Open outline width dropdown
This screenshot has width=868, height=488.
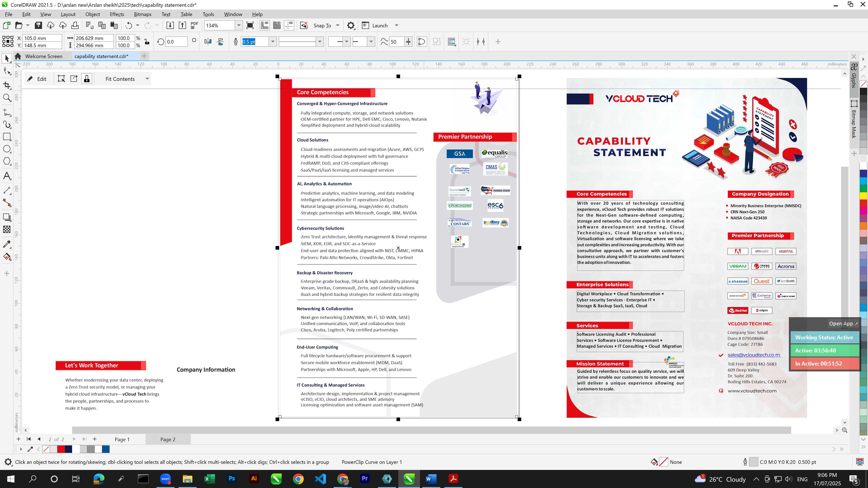[x=273, y=42]
